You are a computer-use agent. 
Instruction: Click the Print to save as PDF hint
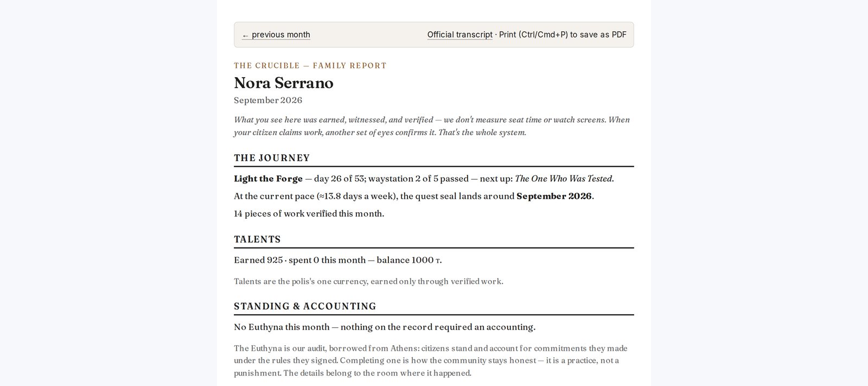563,35
